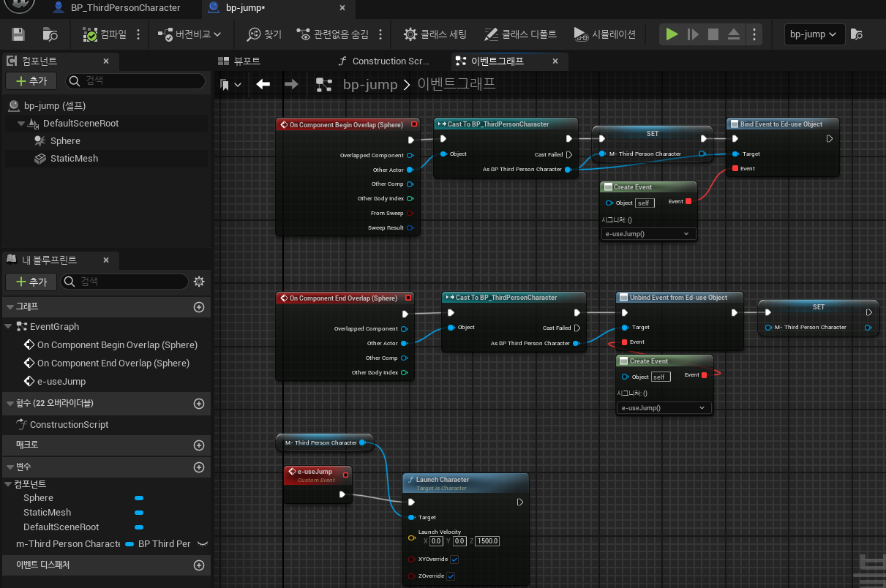Navigate back with the left arrow

[263, 85]
